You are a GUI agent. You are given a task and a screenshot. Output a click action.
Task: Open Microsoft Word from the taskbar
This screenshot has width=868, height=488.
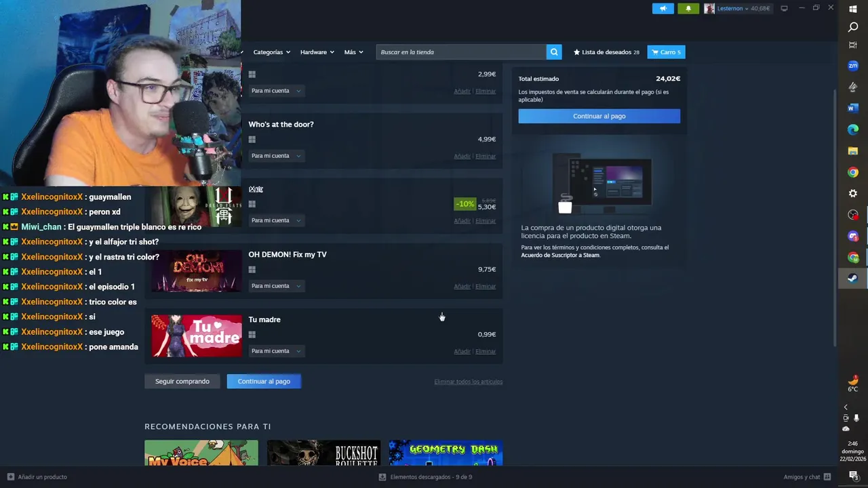pos(853,108)
